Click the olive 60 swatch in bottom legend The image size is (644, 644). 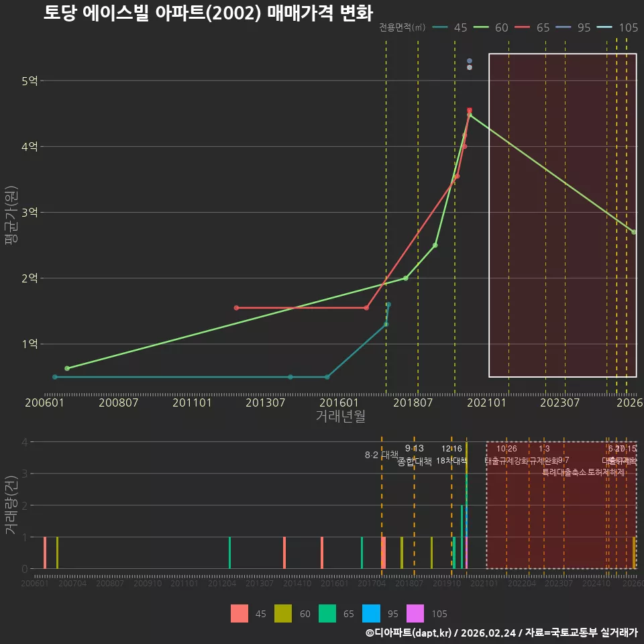tap(283, 614)
